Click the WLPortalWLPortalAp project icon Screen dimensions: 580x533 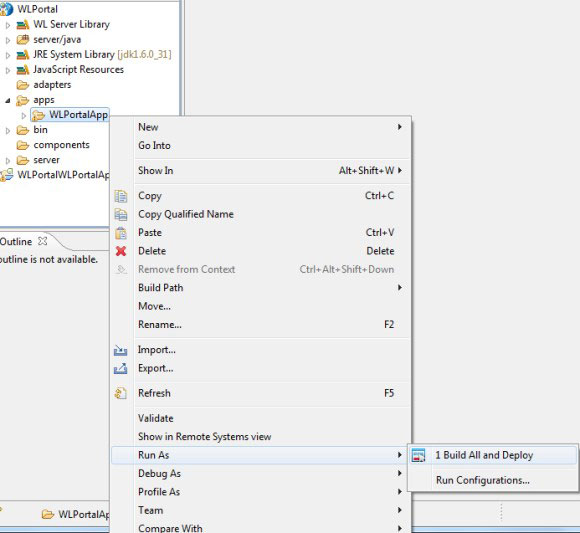coord(6,175)
